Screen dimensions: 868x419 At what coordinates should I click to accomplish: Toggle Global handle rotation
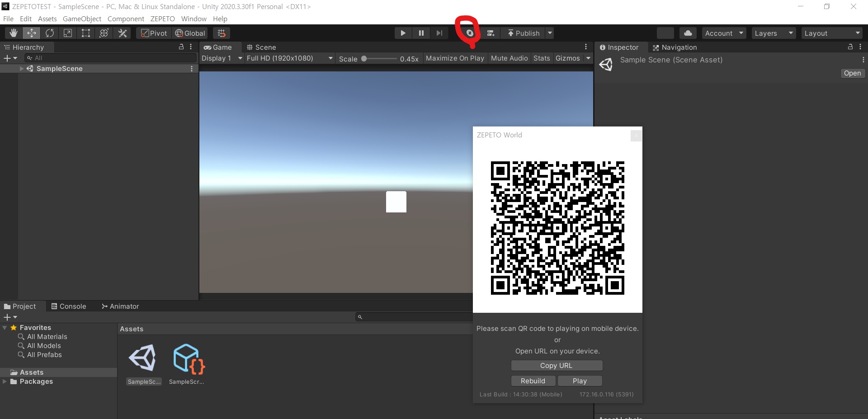[190, 33]
